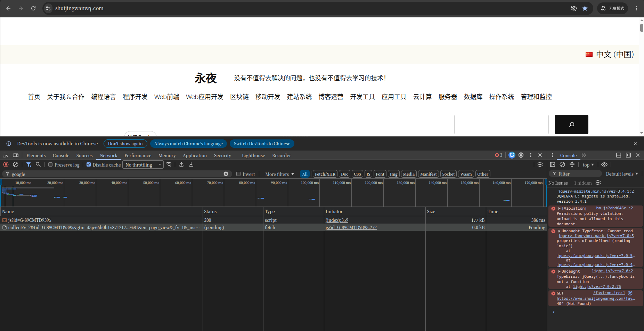
Task: Activate the inspect element picker icon
Action: pyautogui.click(x=6, y=155)
